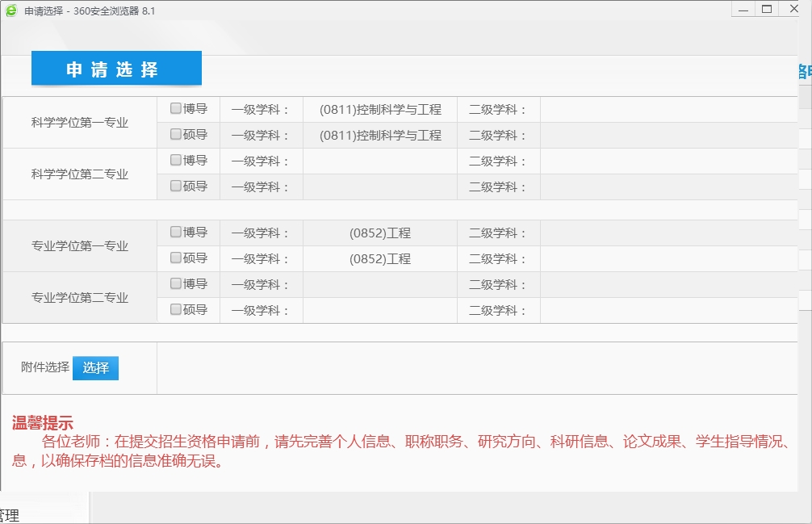Close the 申请选择 browser window
The height and width of the screenshot is (524, 812).
coord(794,10)
